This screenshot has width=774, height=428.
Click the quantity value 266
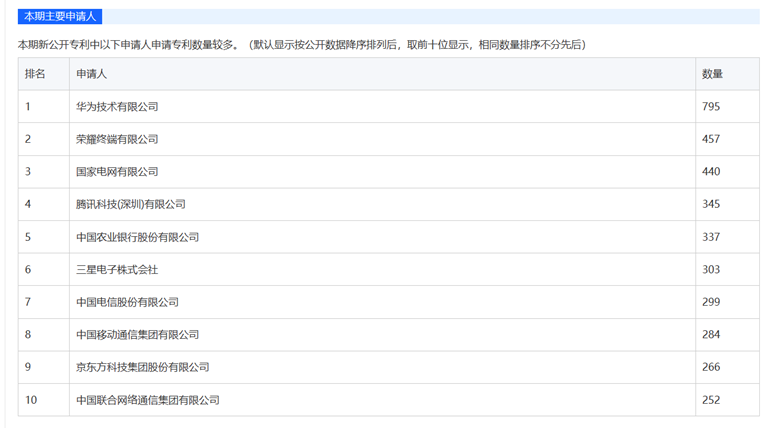[711, 367]
